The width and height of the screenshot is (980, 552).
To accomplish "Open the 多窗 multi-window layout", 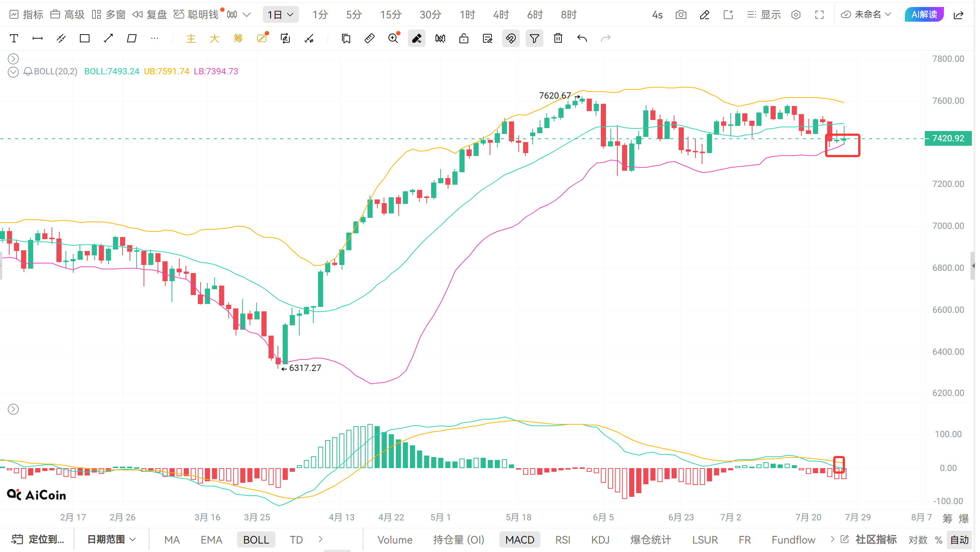I will click(x=109, y=15).
